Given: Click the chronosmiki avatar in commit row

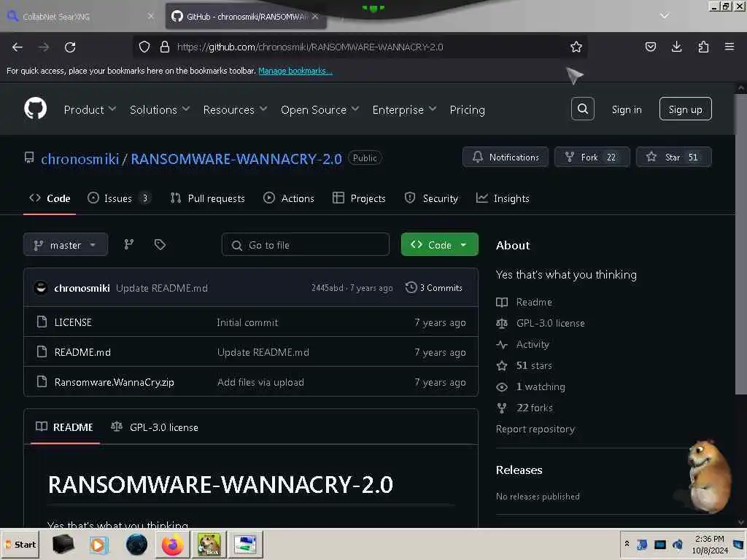Looking at the screenshot, I should [x=41, y=287].
